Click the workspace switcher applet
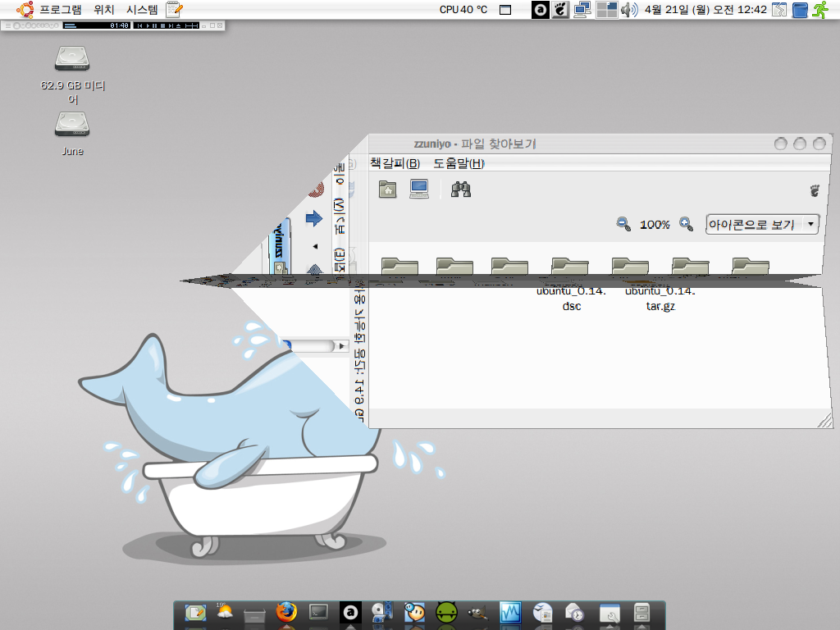This screenshot has width=840, height=630. 606,10
